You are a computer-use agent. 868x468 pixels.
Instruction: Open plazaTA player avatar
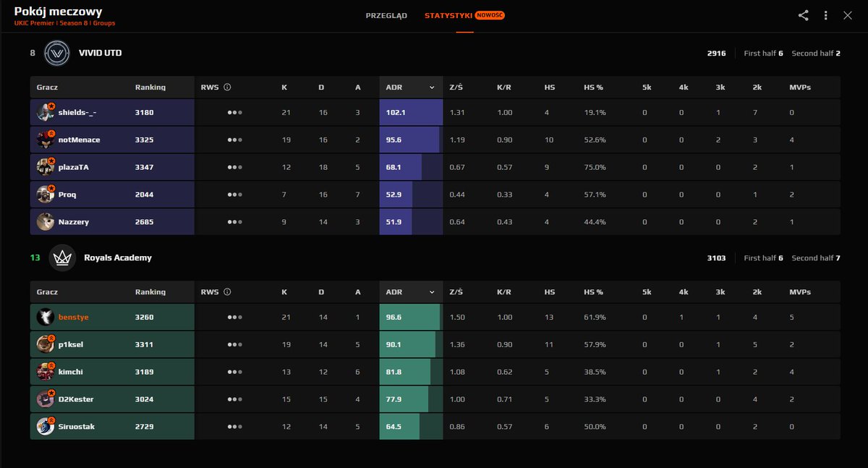click(46, 167)
